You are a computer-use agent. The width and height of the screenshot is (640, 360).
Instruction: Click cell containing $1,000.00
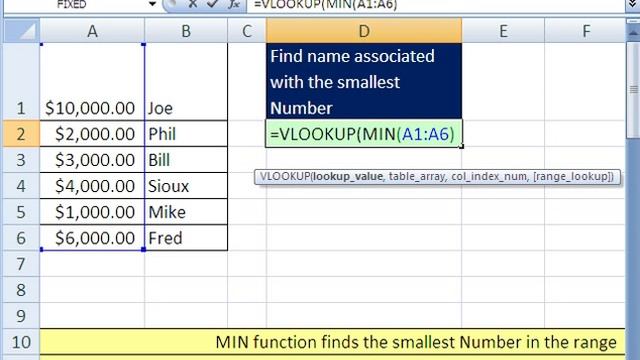[92, 212]
